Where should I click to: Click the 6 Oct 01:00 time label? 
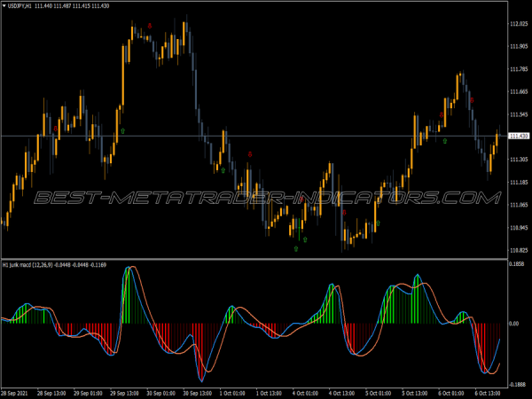[x=451, y=393]
